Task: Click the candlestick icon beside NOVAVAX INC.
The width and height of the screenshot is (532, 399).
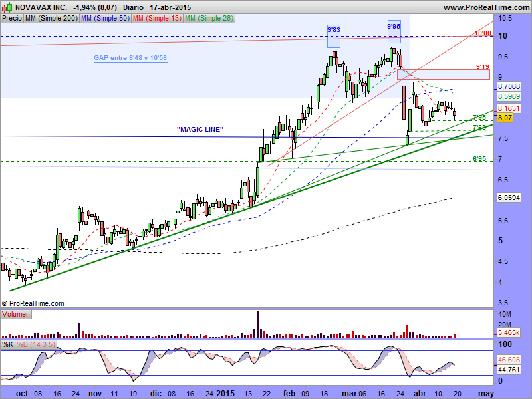Action: click(7, 7)
